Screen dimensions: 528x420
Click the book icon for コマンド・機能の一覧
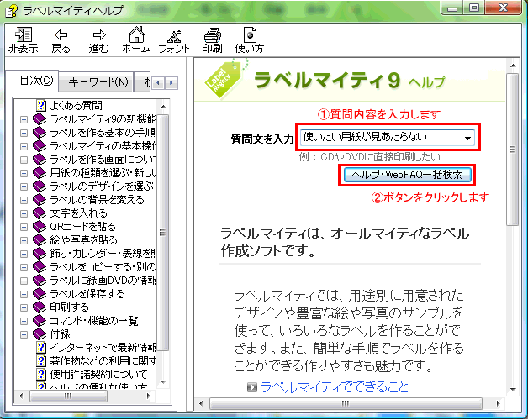pos(40,321)
